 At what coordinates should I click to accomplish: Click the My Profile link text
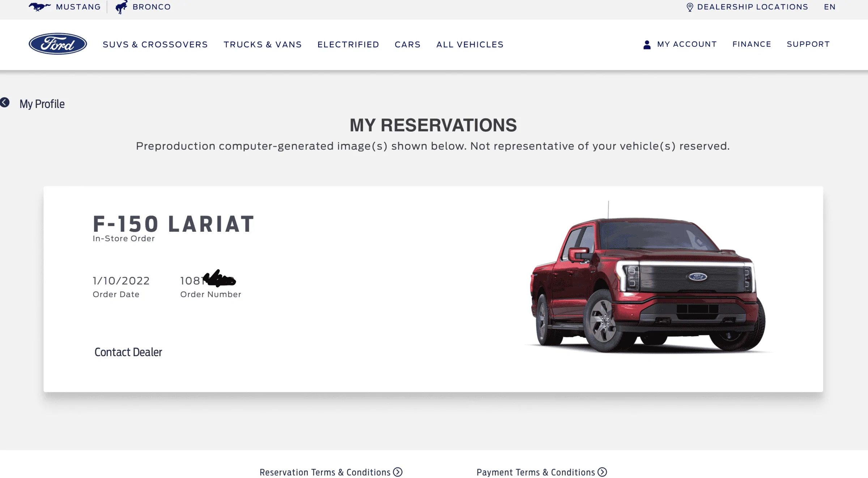(42, 104)
